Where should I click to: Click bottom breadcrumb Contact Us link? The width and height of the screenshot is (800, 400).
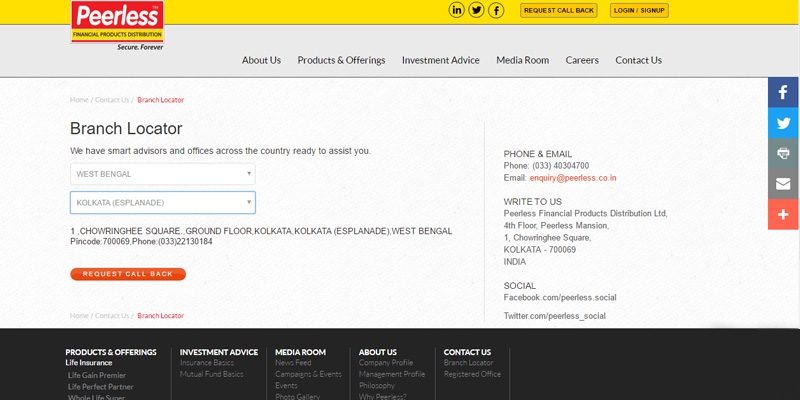click(x=112, y=316)
